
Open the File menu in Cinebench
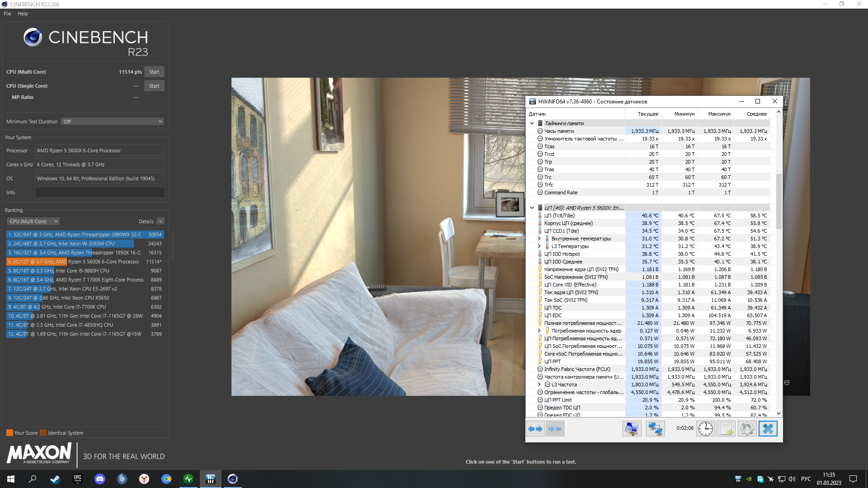[7, 14]
